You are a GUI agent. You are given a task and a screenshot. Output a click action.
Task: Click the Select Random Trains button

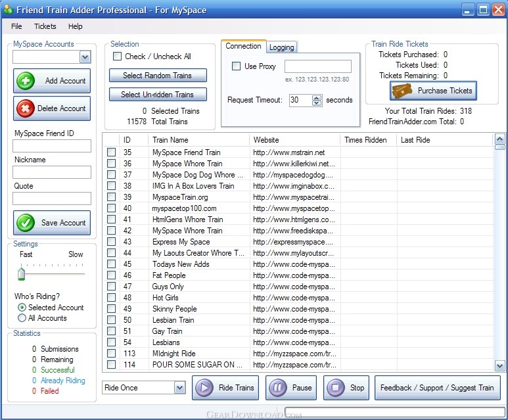click(158, 76)
